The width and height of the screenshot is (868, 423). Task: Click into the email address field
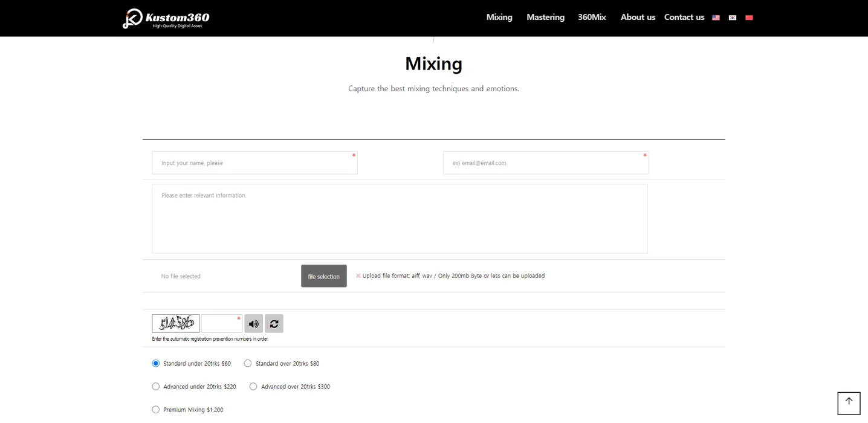point(545,163)
